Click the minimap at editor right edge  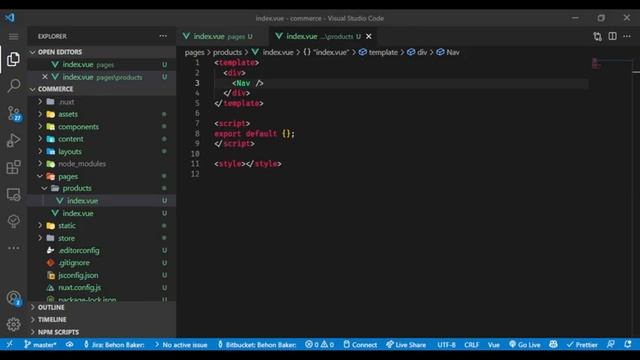tap(609, 65)
